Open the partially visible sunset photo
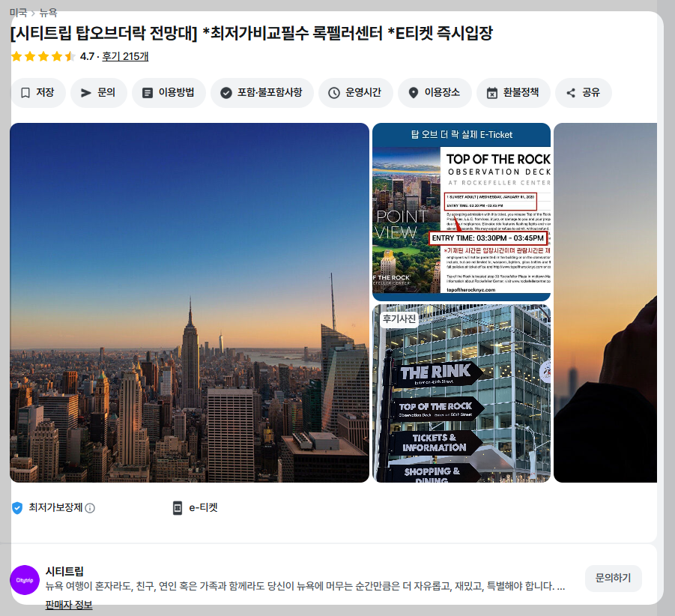675x616 pixels. pos(605,303)
